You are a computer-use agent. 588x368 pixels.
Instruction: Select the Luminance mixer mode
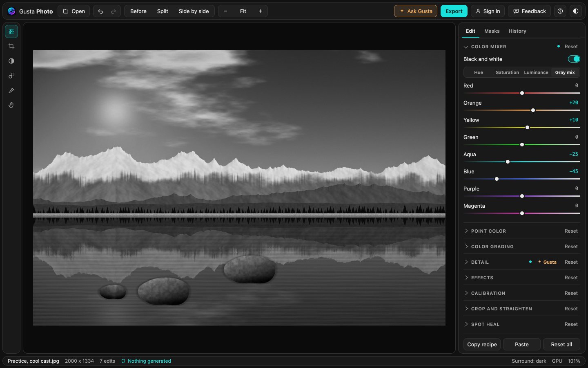pyautogui.click(x=536, y=72)
